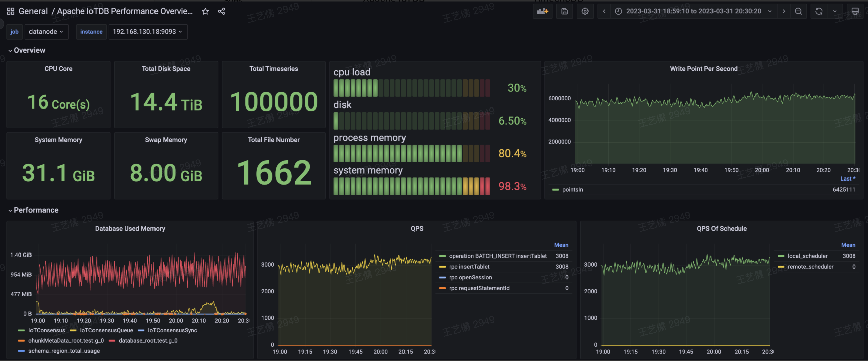Shift time range backward
The height and width of the screenshot is (361, 868).
(x=604, y=11)
